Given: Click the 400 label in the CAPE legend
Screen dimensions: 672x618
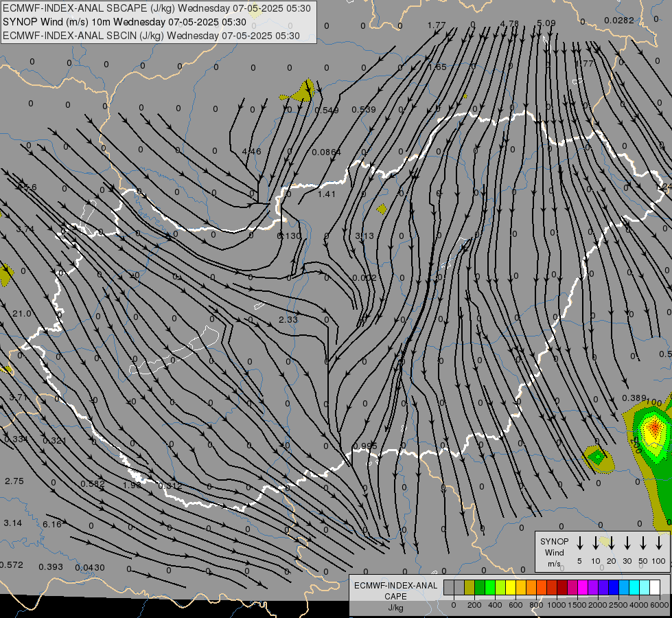Looking at the screenshot, I should (x=495, y=605).
